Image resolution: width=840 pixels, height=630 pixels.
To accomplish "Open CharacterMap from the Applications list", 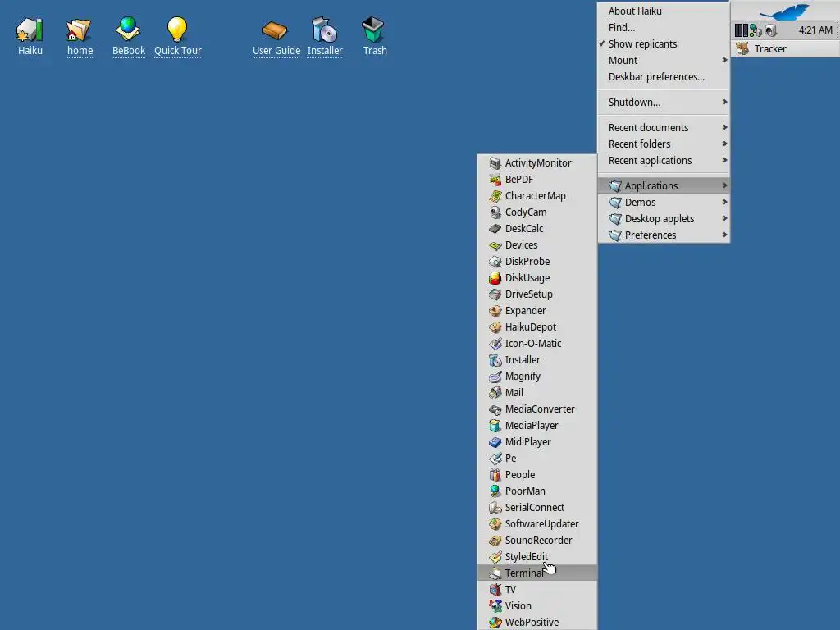I will tap(537, 195).
